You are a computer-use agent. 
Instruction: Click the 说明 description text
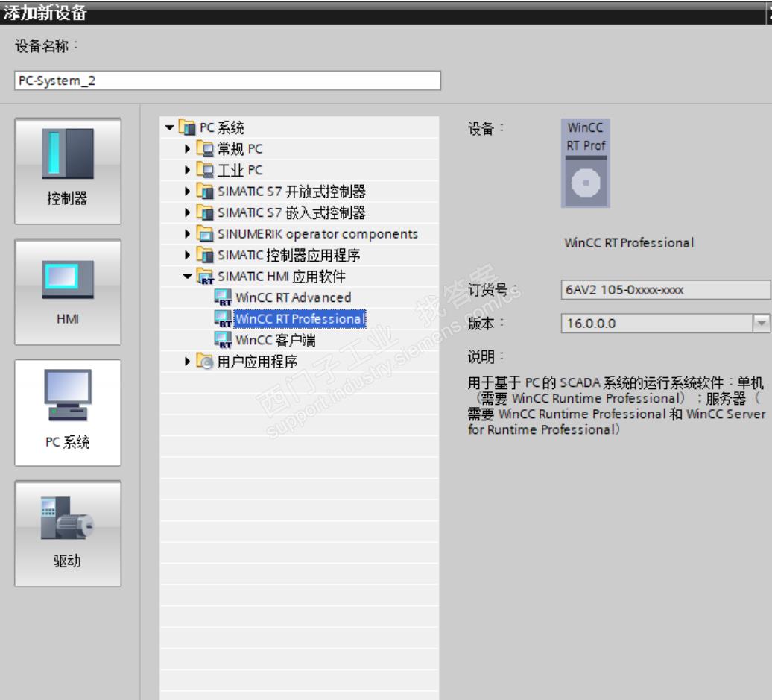tap(616, 406)
